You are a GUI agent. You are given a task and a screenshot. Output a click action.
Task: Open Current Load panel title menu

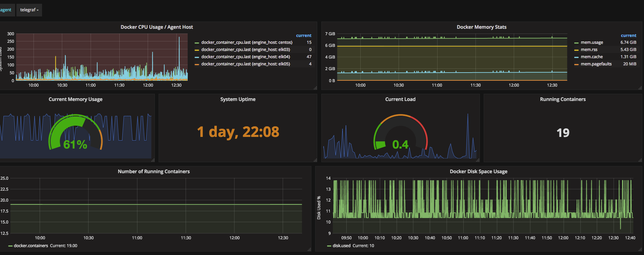coord(400,99)
